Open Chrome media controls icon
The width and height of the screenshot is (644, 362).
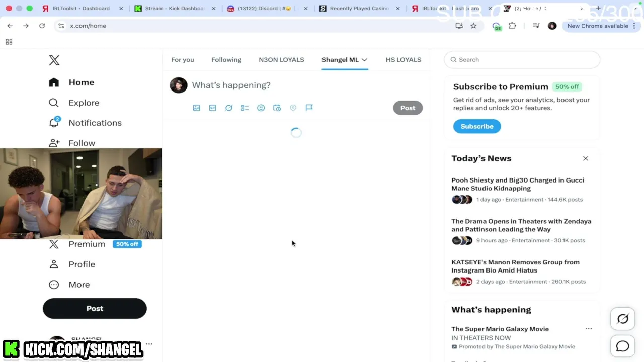pos(536,26)
